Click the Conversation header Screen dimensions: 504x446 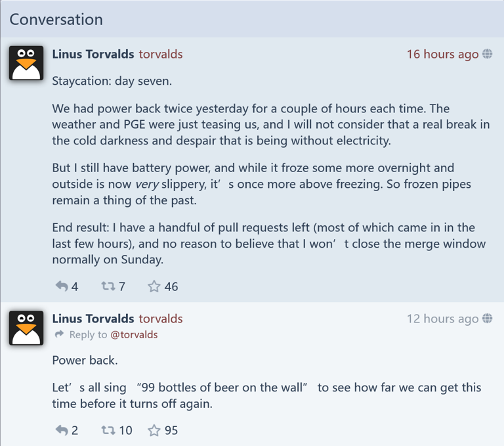click(56, 19)
